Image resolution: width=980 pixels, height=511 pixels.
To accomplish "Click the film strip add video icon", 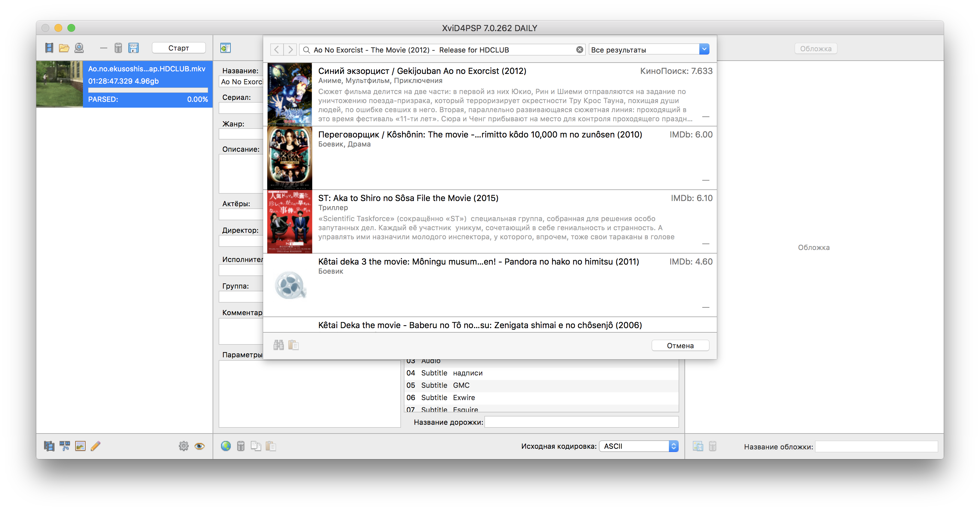I will pos(49,48).
